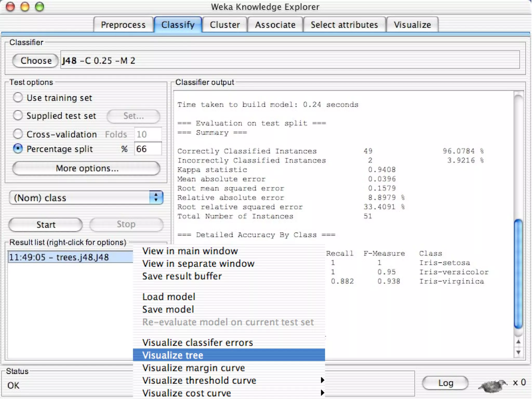Select Cross-validation radio button
Image resolution: width=532 pixels, height=399 pixels.
(x=18, y=134)
